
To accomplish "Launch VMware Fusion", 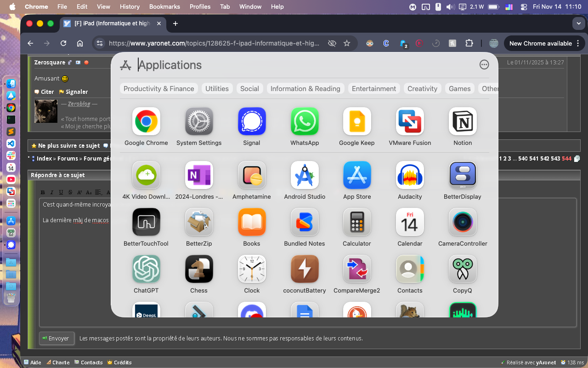I will pyautogui.click(x=410, y=121).
